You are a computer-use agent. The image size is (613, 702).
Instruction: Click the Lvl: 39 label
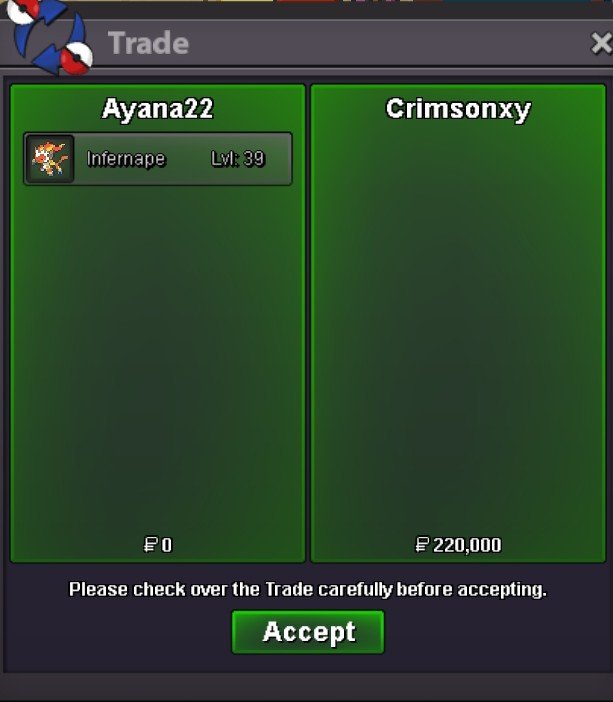pyautogui.click(x=238, y=159)
